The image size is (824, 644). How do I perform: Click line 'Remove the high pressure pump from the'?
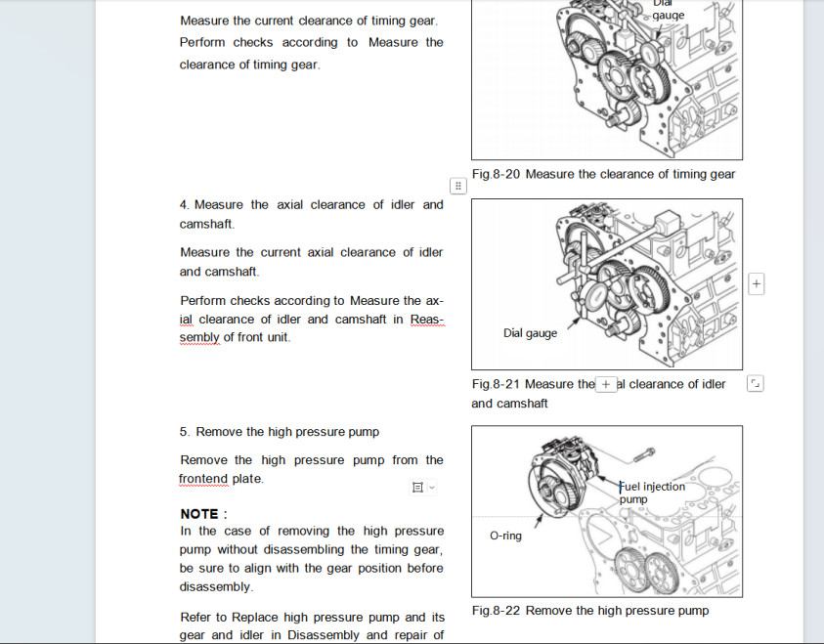[x=312, y=460]
